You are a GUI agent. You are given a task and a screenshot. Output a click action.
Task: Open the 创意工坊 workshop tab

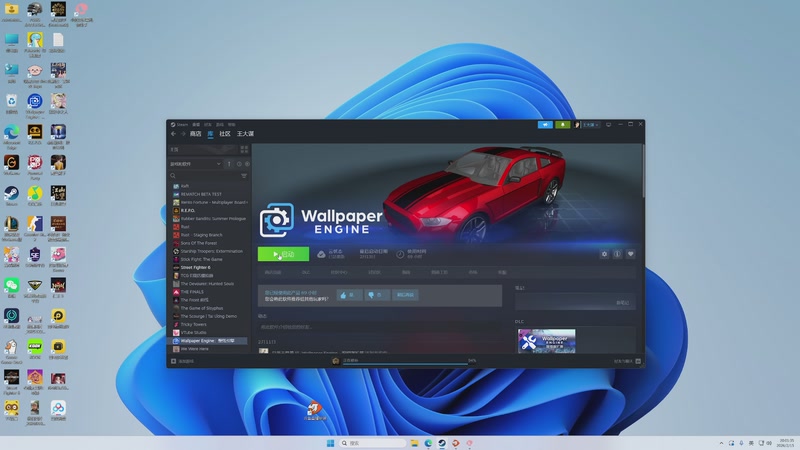point(439,272)
